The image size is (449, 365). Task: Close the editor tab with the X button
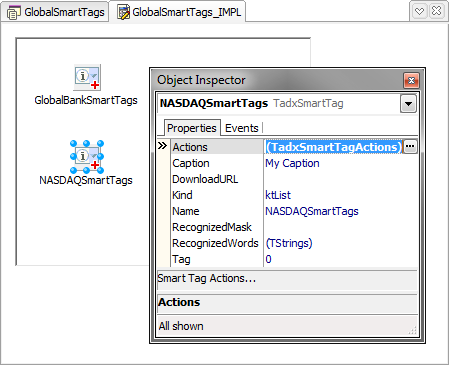[436, 12]
